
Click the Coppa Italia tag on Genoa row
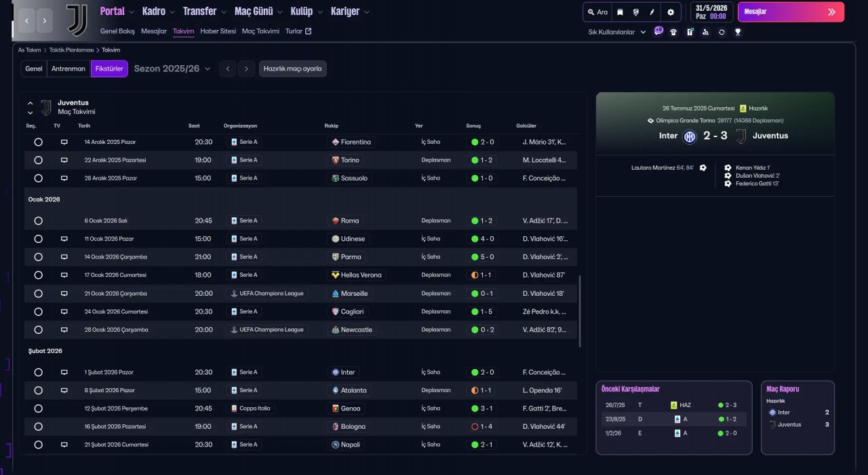252,408
